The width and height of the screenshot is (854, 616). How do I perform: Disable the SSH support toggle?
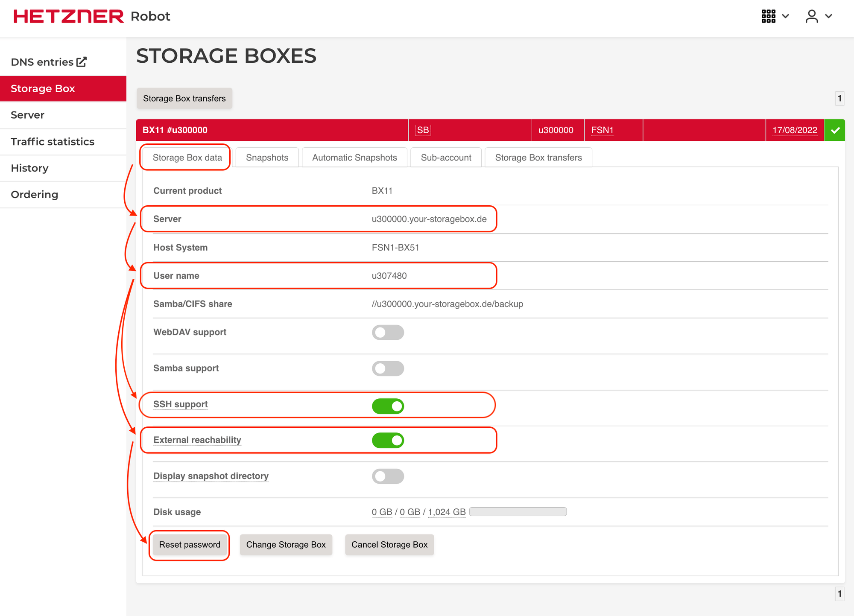388,406
